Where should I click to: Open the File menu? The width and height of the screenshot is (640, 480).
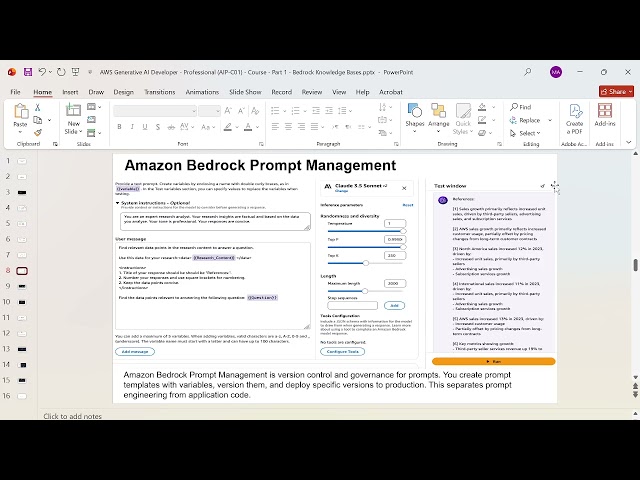15,92
